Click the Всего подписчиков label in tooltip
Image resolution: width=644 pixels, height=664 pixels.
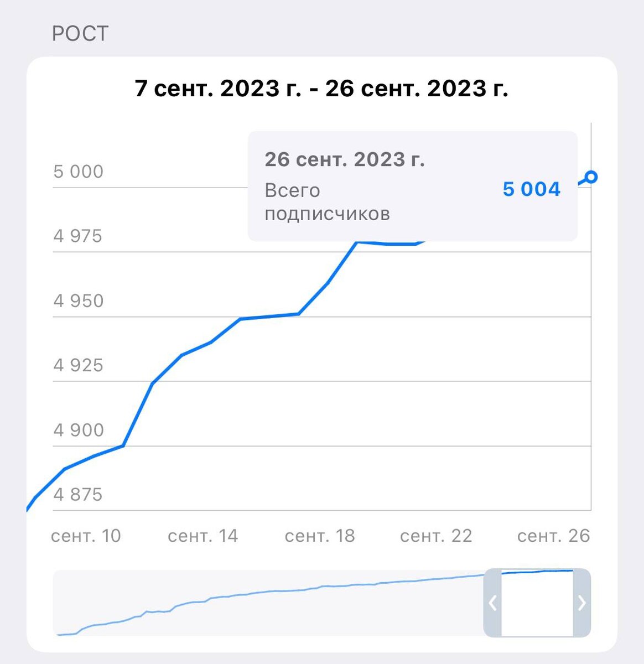click(328, 201)
